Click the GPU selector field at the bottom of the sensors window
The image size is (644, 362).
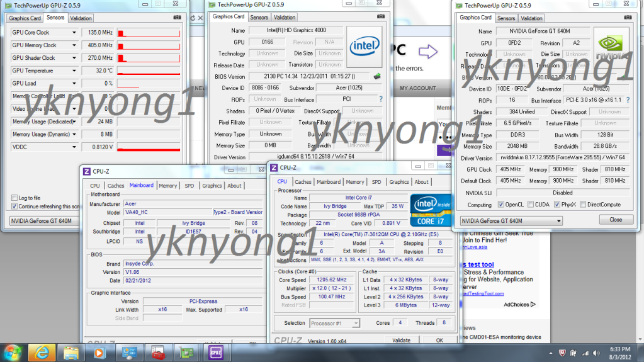[44, 220]
